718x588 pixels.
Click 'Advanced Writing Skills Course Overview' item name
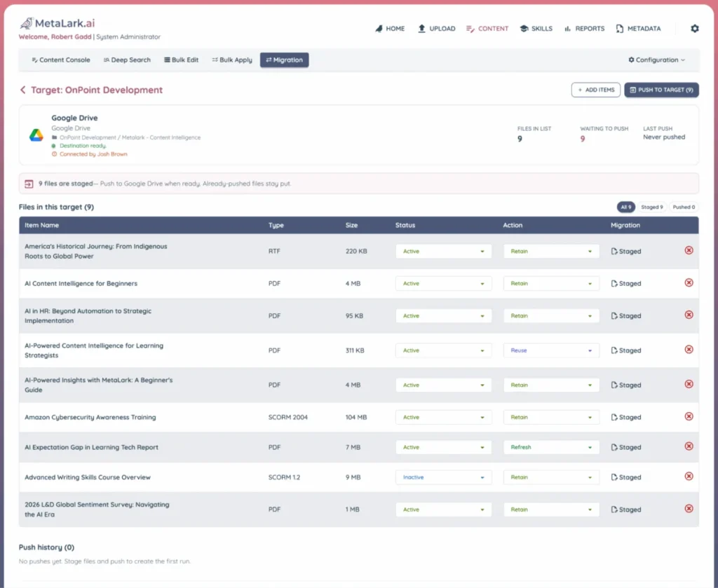[88, 477]
